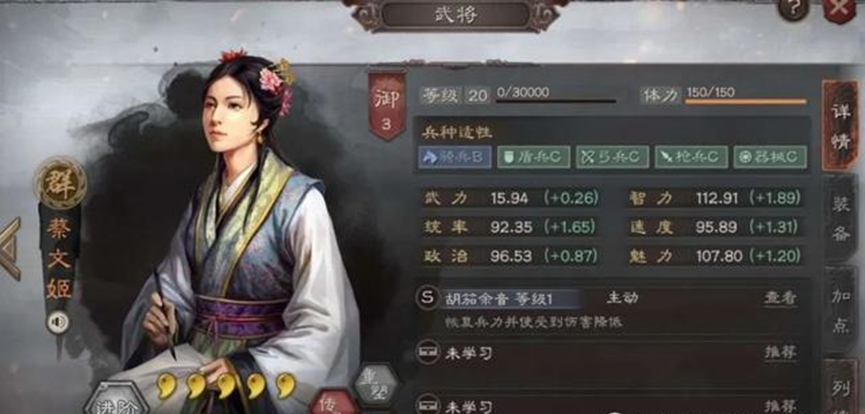Screen dimensions: 865x414
Task: Select the 器械C troop type badge
Action: click(770, 157)
